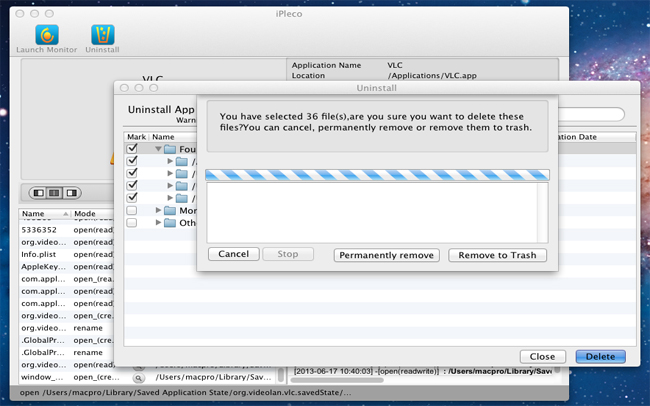
Task: Click the striped progress bar in the dialog
Action: coord(377,174)
